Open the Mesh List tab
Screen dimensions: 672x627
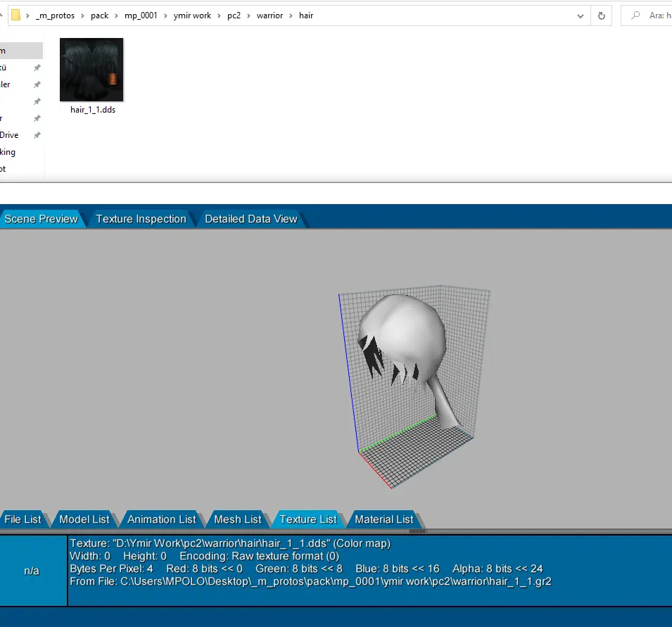coord(237,519)
